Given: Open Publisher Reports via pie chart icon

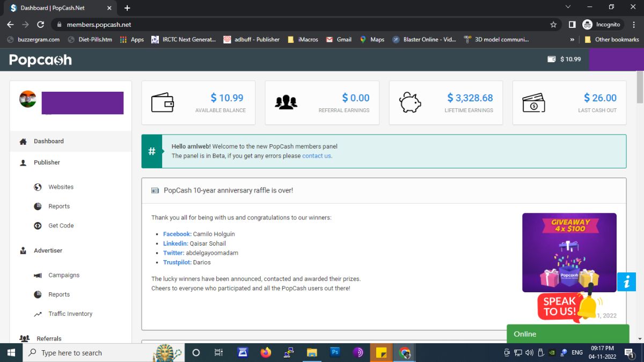Looking at the screenshot, I should tap(37, 206).
